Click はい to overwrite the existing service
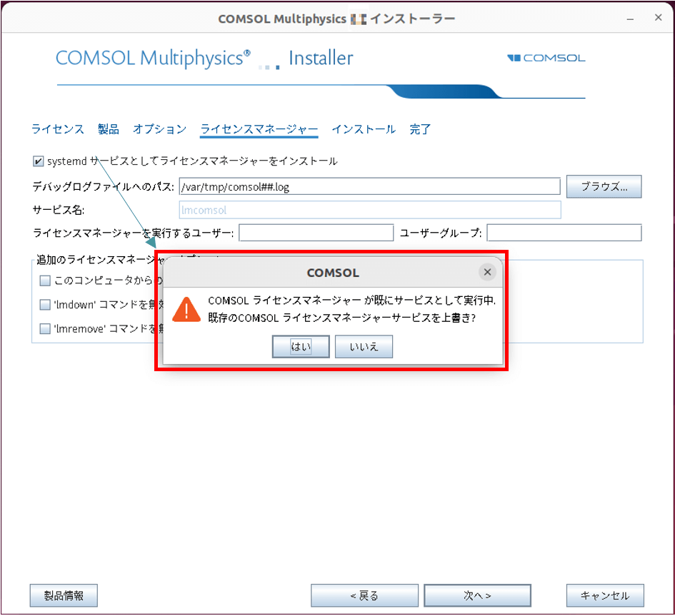Screen dimensions: 675x616 (301, 346)
